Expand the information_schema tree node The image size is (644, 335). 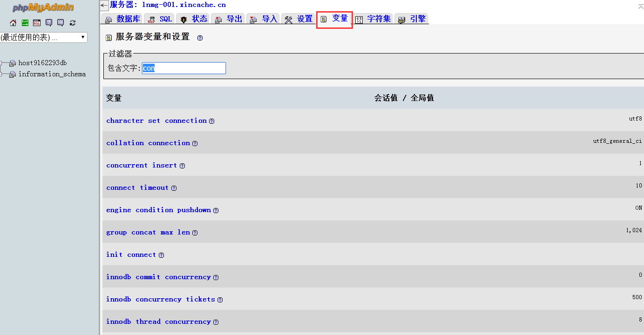tap(1, 74)
